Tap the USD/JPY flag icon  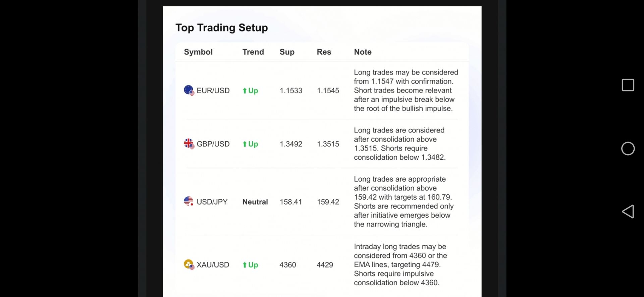[x=189, y=201]
